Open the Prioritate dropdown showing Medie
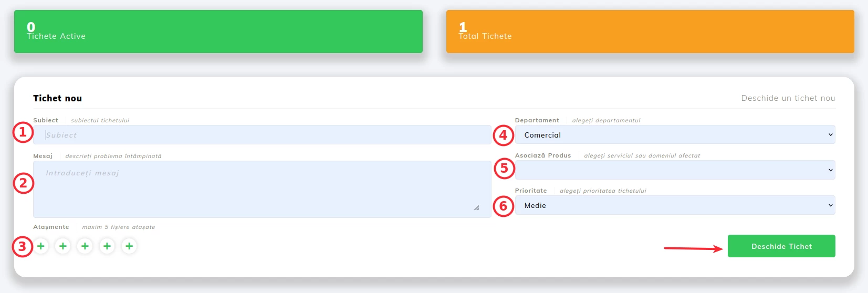 tap(675, 205)
